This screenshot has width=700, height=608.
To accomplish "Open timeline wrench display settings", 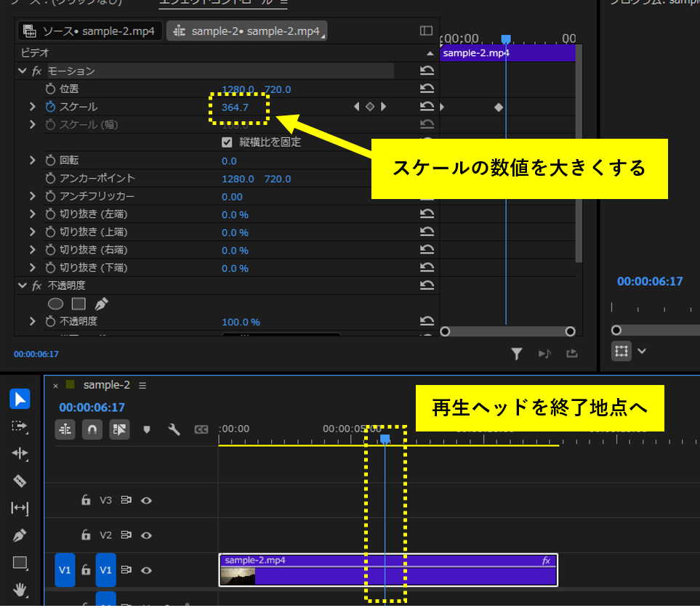I will pyautogui.click(x=174, y=429).
